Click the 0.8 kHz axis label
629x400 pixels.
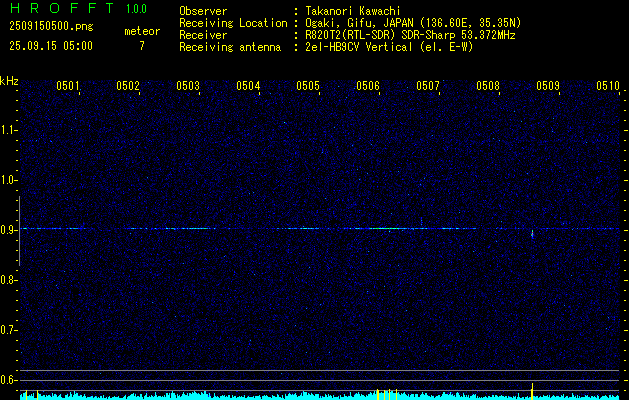8,280
